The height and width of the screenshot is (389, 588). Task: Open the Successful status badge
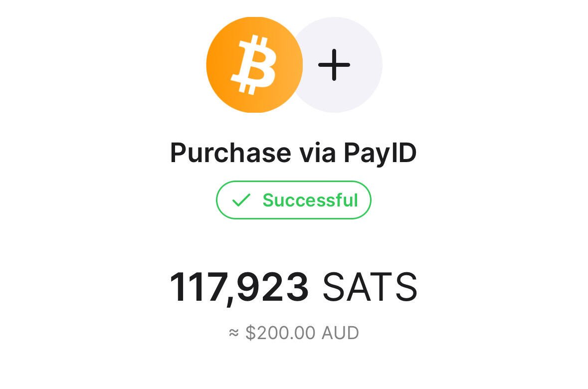coord(294,200)
